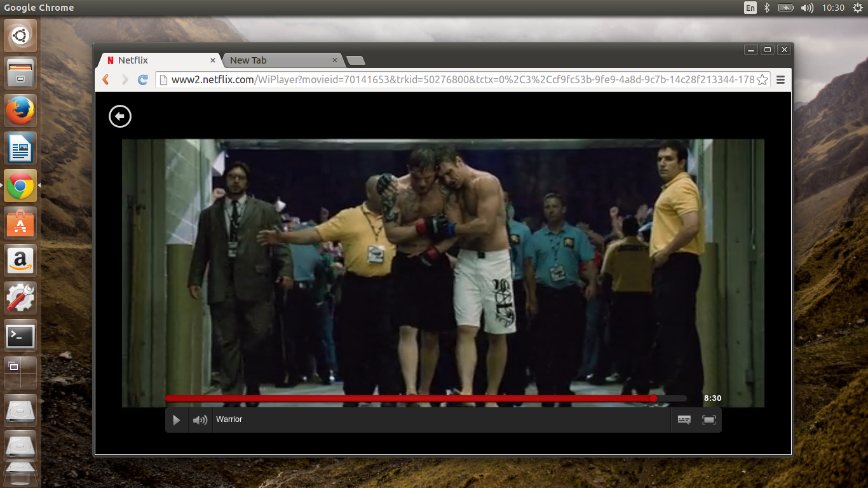This screenshot has height=488, width=868.
Task: Launch Firefox from the launcher
Action: pyautogui.click(x=20, y=111)
